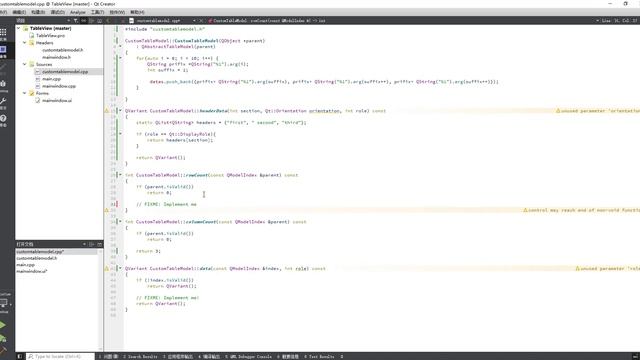Open Projects mode wrench icon
Screen dimensions: 640x360
pos(3,102)
